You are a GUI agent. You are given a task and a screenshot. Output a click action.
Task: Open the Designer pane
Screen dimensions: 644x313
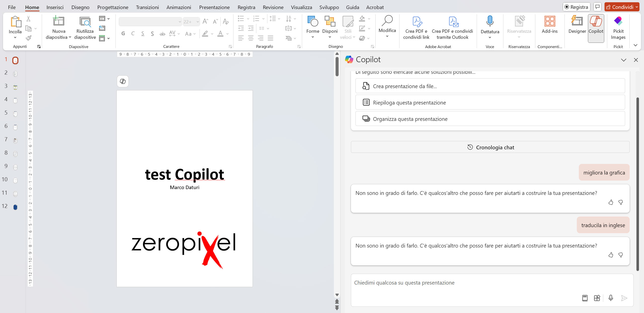(577, 25)
